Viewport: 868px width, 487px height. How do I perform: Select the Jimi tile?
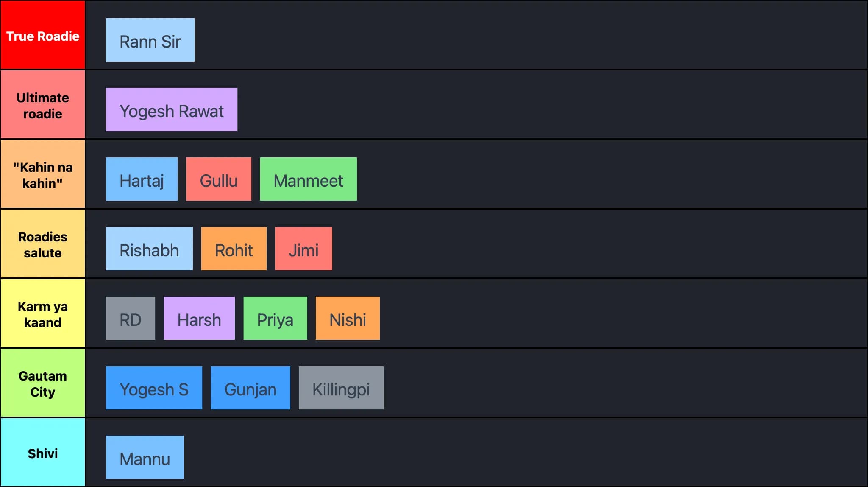click(303, 249)
